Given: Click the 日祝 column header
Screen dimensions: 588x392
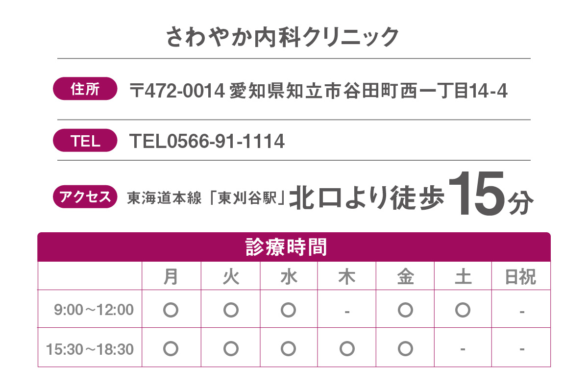Looking at the screenshot, I should click(x=521, y=277).
